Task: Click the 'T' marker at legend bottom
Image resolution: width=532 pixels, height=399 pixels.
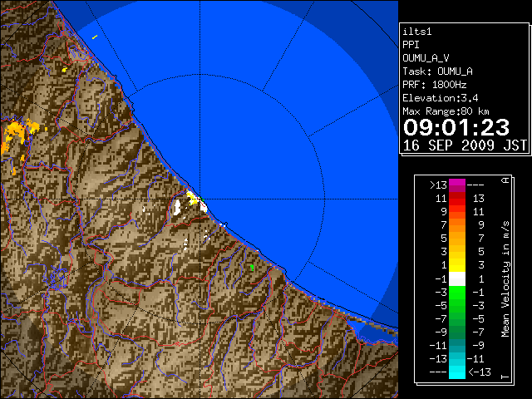Action: pos(505,377)
